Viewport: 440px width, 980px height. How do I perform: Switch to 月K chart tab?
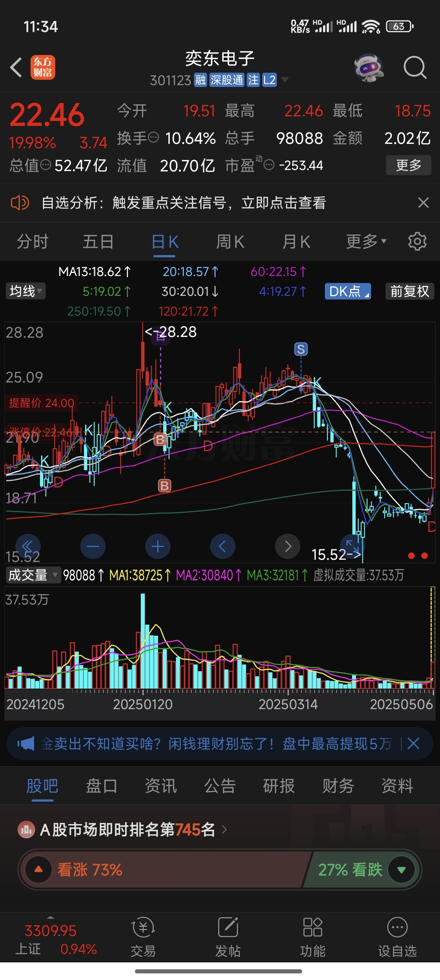pos(296,242)
